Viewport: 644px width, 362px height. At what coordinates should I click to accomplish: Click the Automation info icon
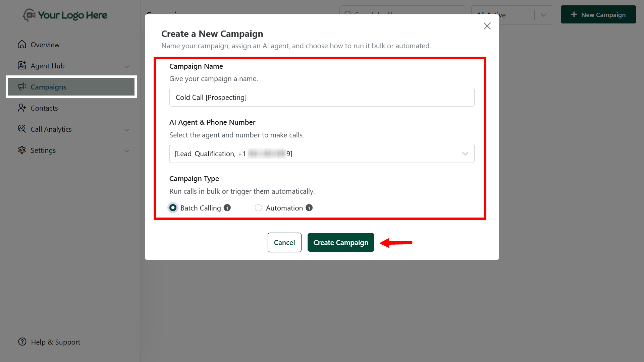(309, 208)
